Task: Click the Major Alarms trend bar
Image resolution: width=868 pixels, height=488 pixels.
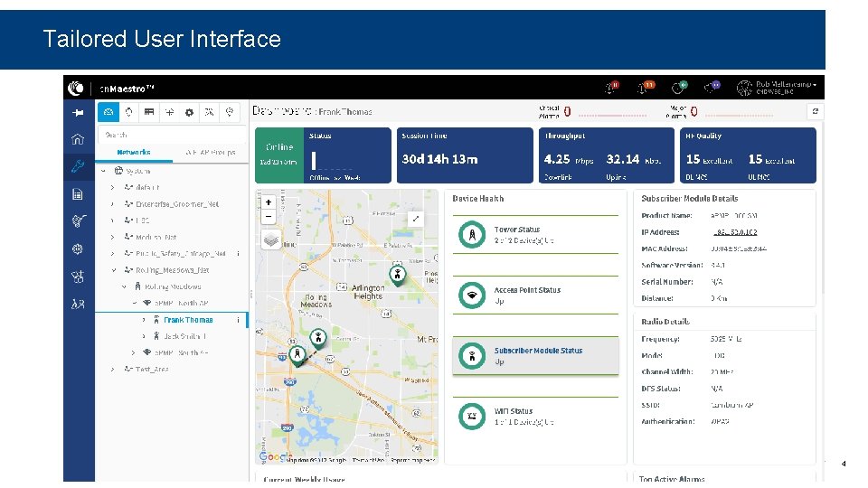Action: tap(740, 115)
